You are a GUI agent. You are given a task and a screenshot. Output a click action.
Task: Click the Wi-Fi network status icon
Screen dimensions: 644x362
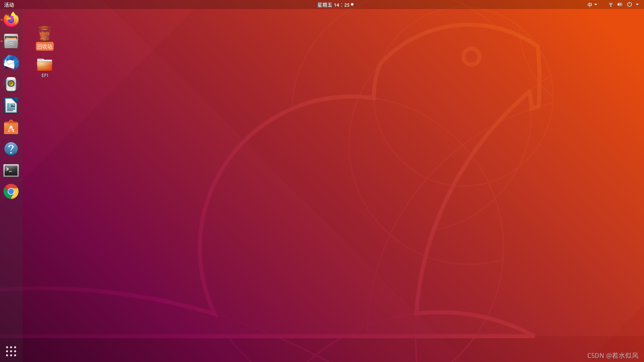click(x=611, y=5)
